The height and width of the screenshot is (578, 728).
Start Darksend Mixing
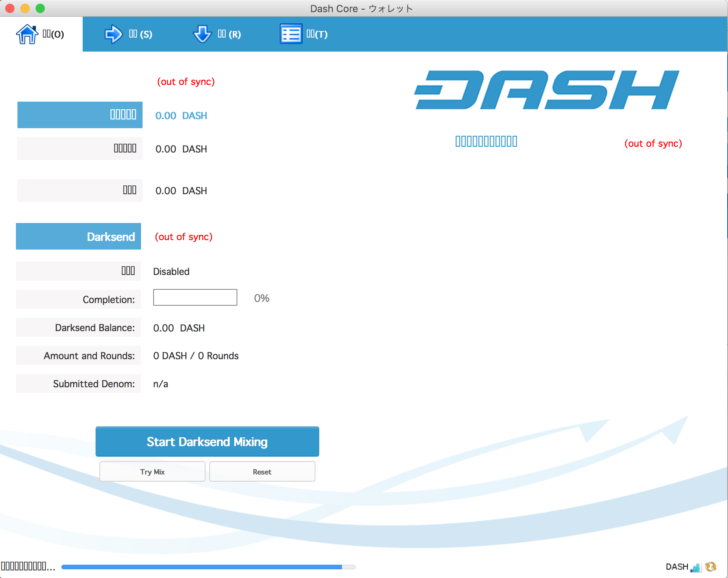pos(207,441)
